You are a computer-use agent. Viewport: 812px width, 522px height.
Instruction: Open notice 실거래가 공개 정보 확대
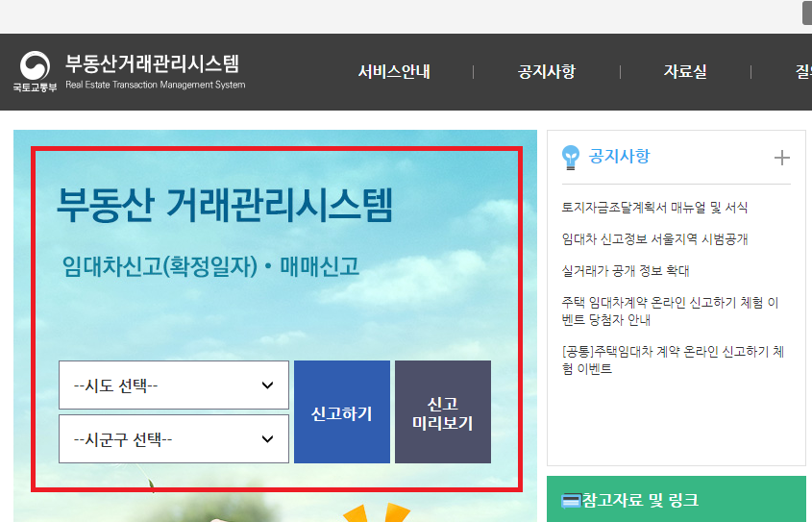click(626, 271)
